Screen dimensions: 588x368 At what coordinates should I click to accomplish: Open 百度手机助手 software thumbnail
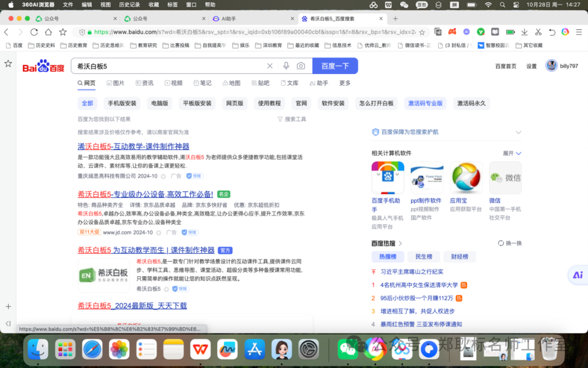tap(388, 178)
